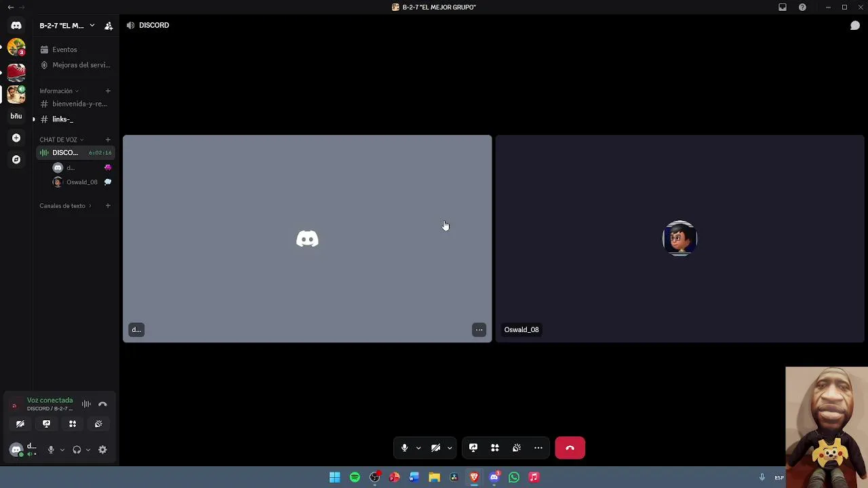Create channel in Canales de texto category
The width and height of the screenshot is (868, 488).
(x=108, y=205)
